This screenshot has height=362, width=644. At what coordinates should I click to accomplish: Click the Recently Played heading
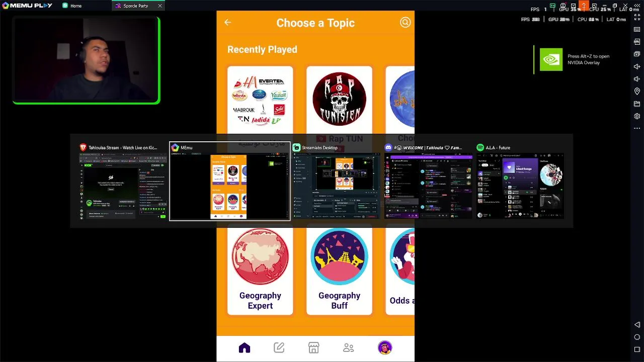click(262, 49)
